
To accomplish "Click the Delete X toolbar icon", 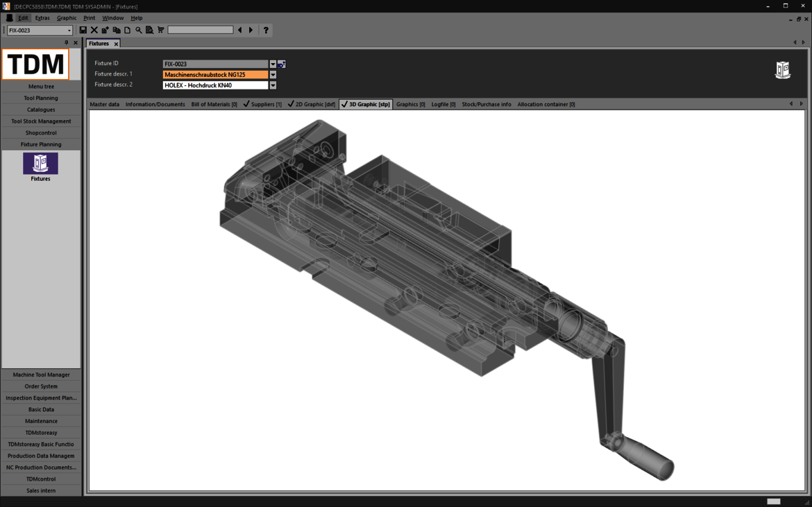I will [x=94, y=31].
